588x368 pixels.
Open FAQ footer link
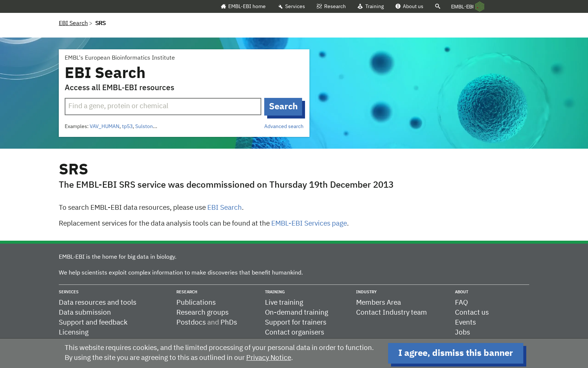461,302
